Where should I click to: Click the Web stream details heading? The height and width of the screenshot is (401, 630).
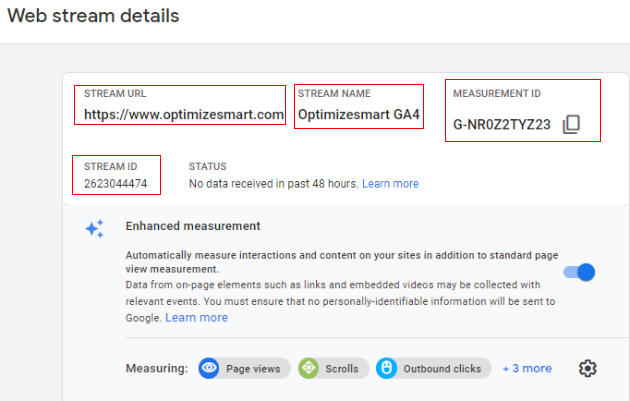point(93,16)
